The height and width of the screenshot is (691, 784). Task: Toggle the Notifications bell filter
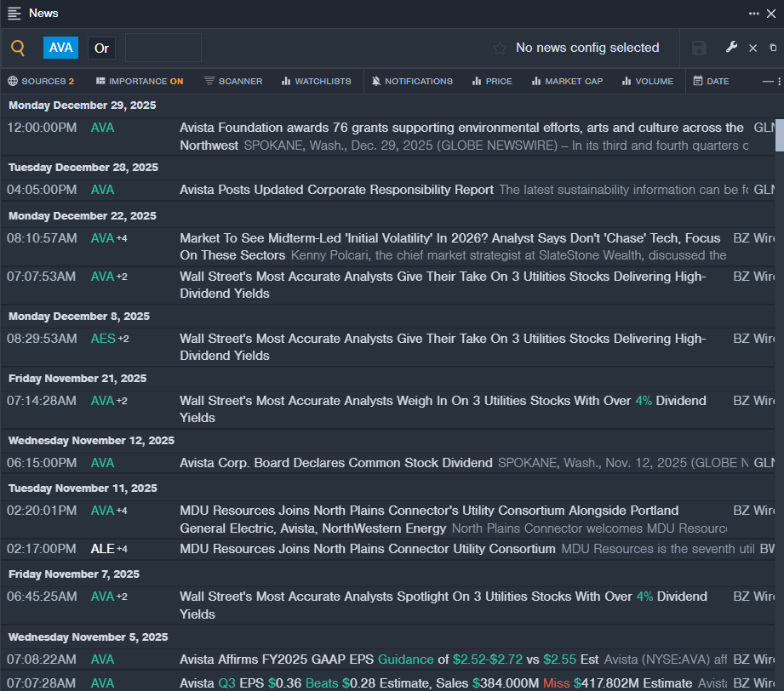(412, 82)
